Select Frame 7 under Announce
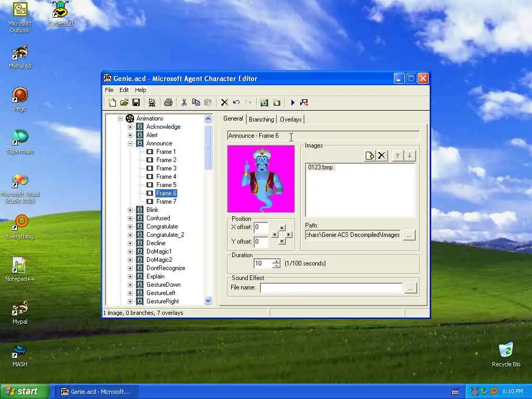 tap(166, 202)
